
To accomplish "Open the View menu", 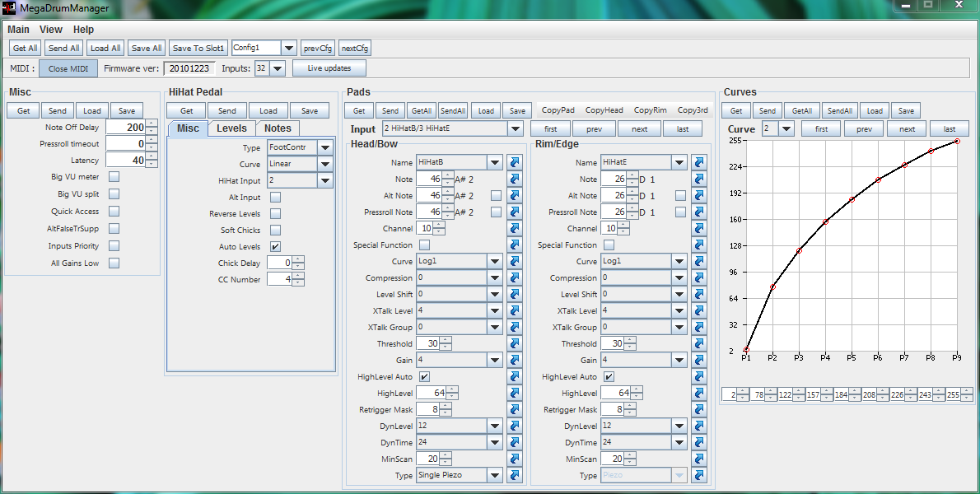I will pos(51,30).
